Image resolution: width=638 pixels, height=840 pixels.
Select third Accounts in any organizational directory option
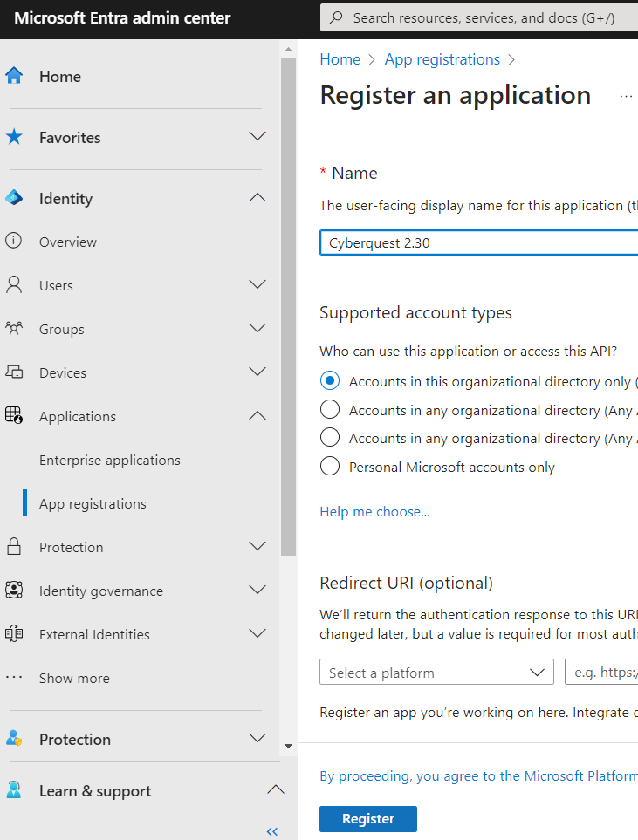[330, 437]
